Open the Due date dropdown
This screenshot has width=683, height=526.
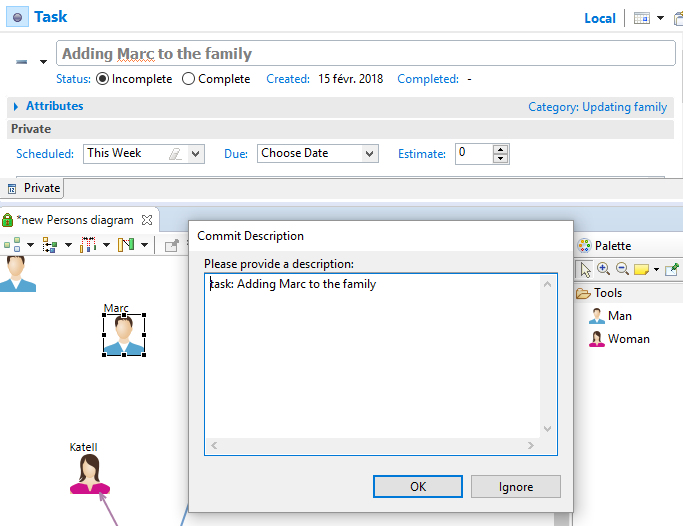click(x=370, y=154)
